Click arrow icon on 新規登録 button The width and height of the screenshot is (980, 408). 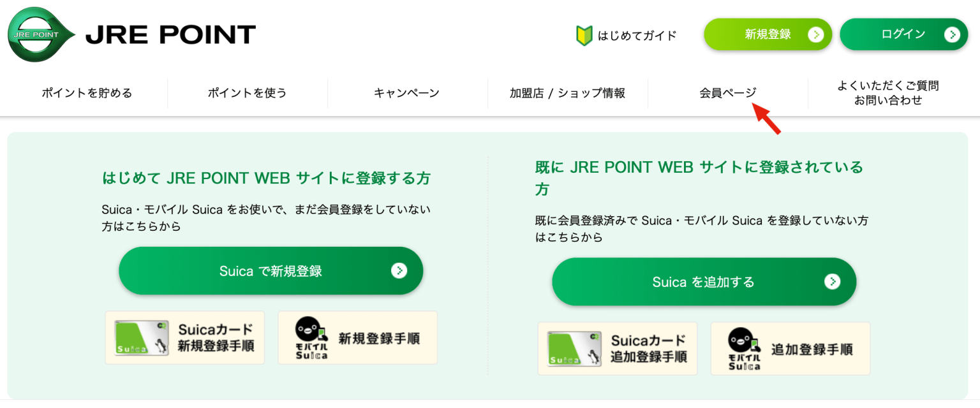815,34
